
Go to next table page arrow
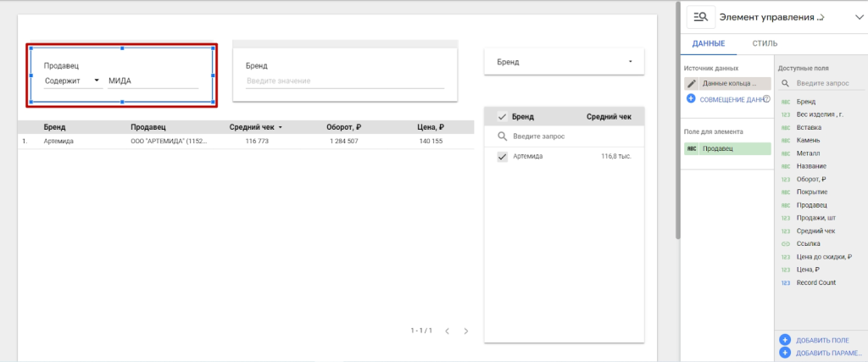[x=465, y=331]
